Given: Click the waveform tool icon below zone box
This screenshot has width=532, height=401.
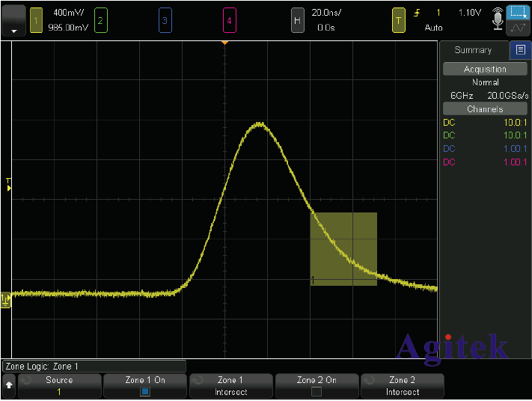Looking at the screenshot, I should click(x=518, y=28).
